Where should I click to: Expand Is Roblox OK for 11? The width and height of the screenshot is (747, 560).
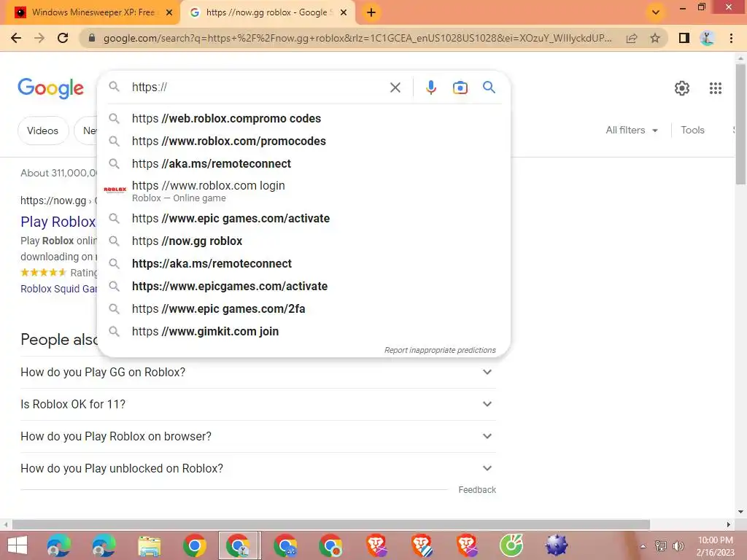[258, 404]
